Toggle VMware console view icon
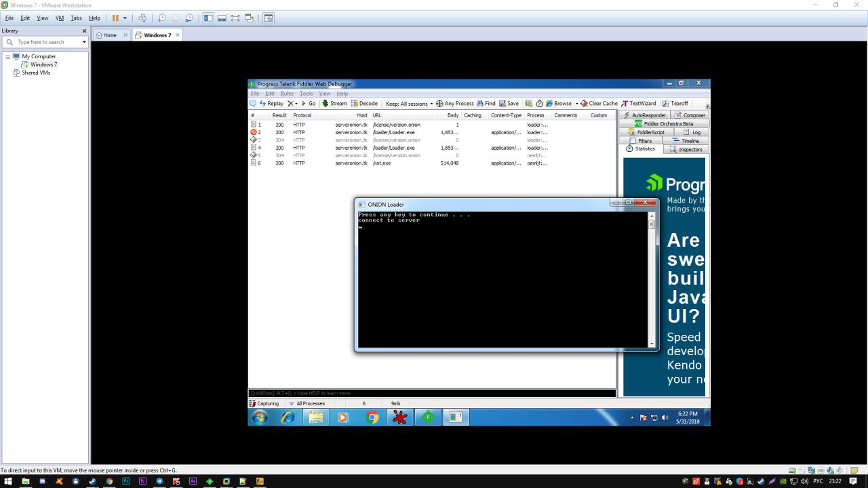868x488 pixels. [269, 18]
